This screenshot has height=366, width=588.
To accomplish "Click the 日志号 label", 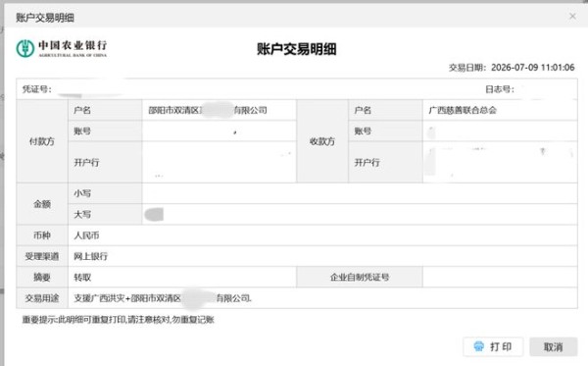I will pyautogui.click(x=500, y=89).
